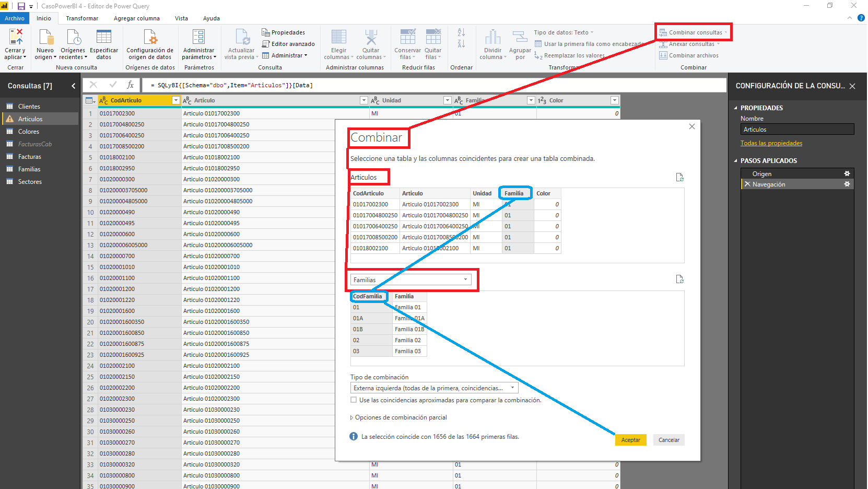868x489 pixels.
Task: Click file icon beside Articulos table
Action: (x=679, y=177)
